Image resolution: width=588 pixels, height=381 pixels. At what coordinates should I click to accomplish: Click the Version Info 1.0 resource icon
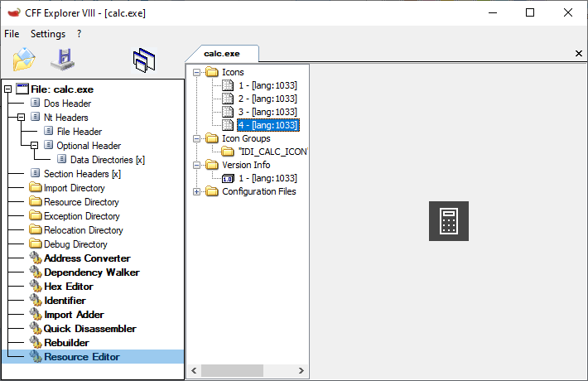click(228, 178)
